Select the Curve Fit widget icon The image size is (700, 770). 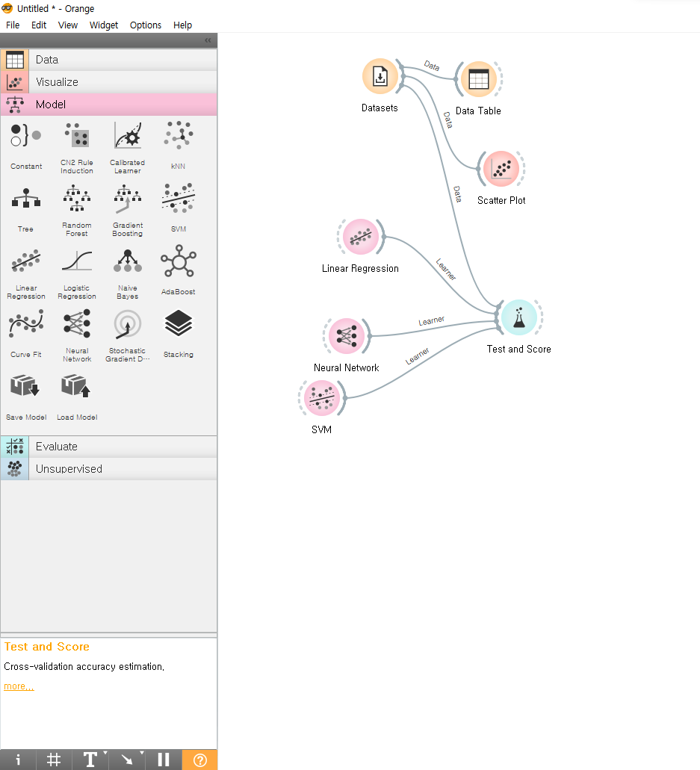25,323
